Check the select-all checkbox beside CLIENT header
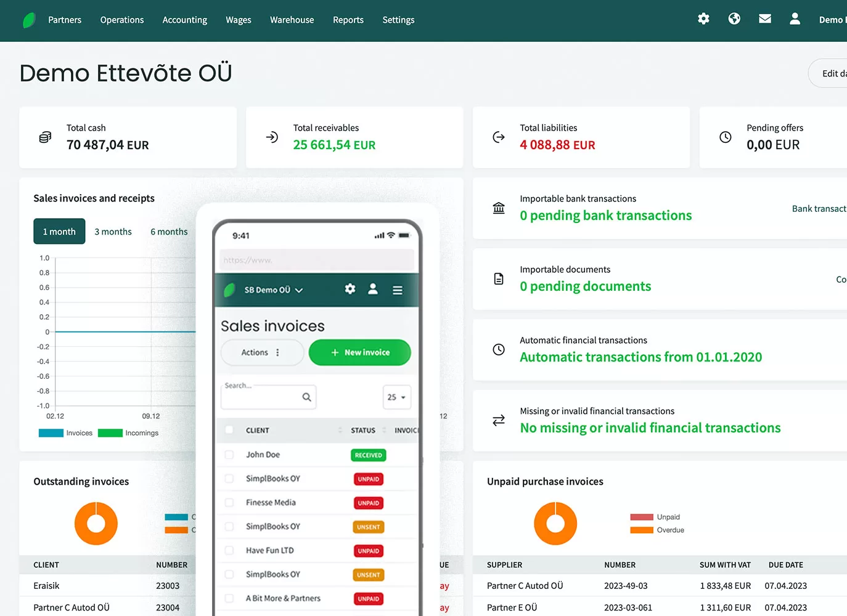847x616 pixels. tap(229, 430)
